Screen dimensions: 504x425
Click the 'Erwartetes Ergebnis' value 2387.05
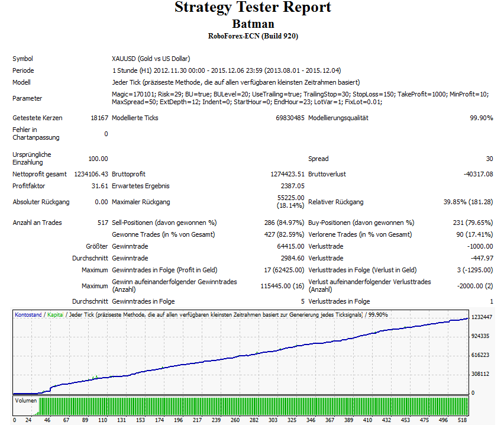pyautogui.click(x=292, y=186)
